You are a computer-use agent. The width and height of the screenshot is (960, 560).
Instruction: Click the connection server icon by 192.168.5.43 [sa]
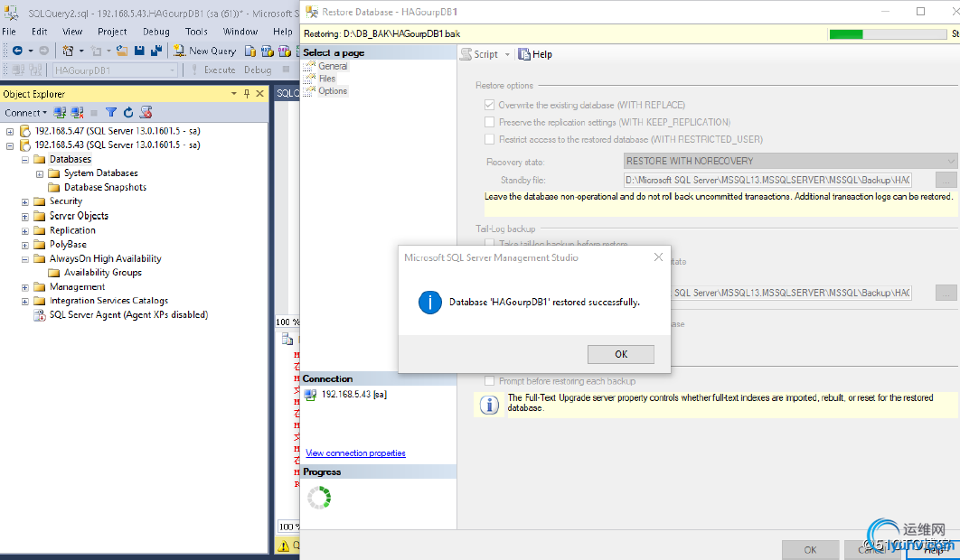click(310, 395)
